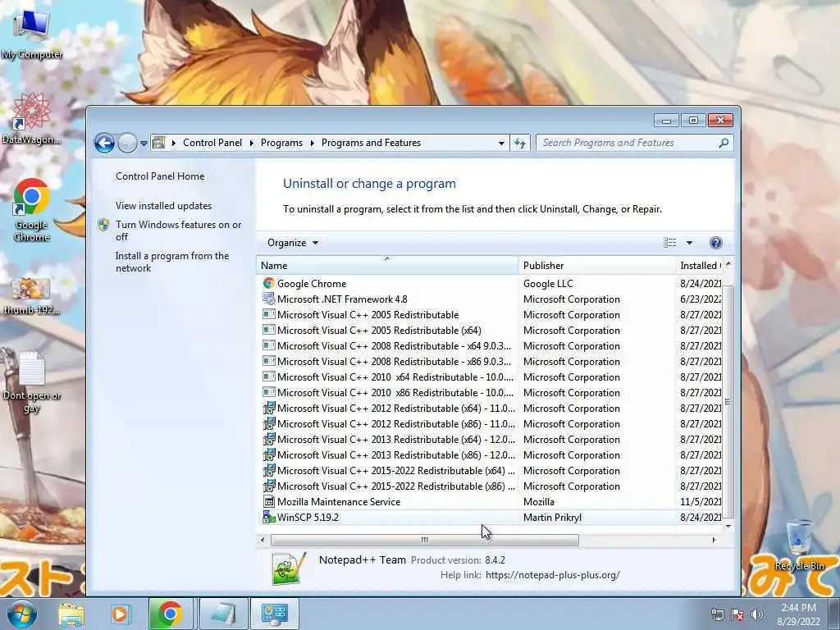Click Programs and Features breadcrumb
Image resolution: width=840 pixels, height=630 pixels.
click(371, 143)
